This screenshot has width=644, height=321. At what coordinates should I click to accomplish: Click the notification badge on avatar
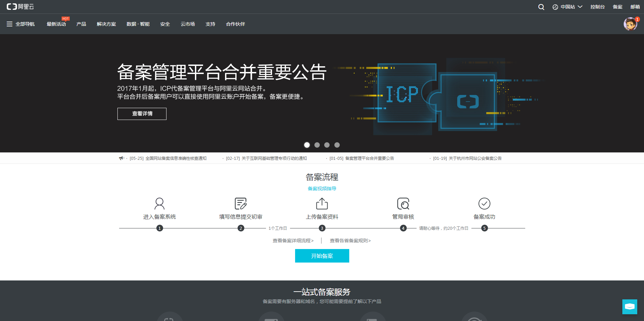tap(637, 19)
